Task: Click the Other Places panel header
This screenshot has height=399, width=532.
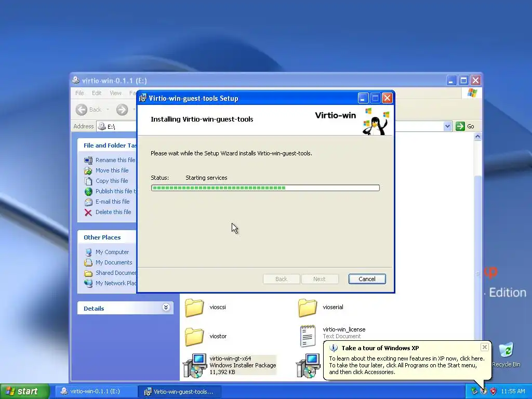Action: [107, 237]
